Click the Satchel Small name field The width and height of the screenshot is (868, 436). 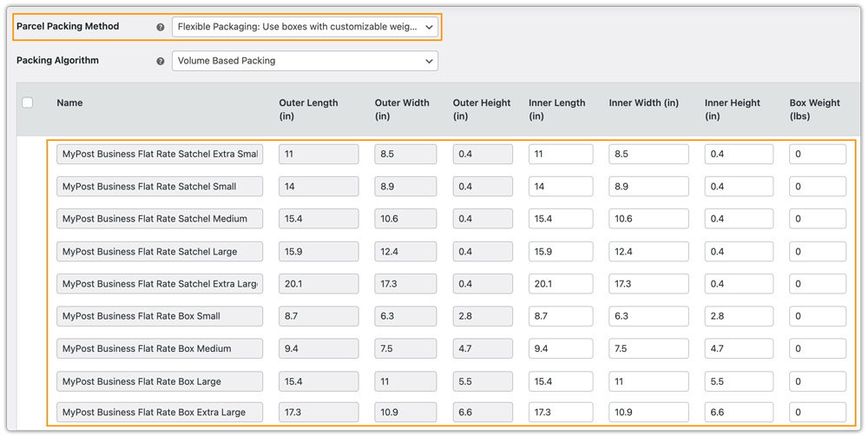click(x=160, y=187)
